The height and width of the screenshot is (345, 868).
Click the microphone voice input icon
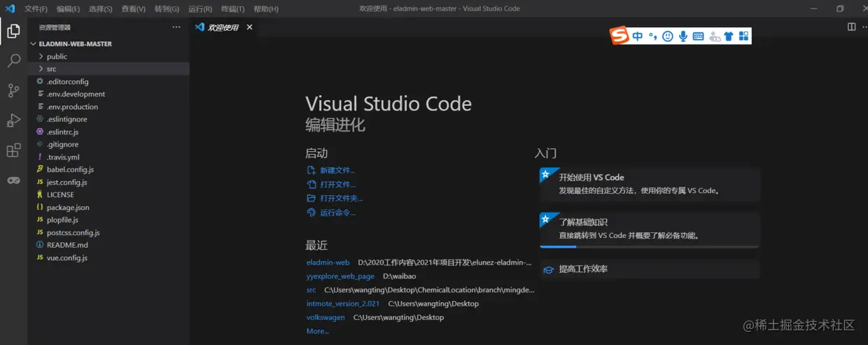[x=682, y=36]
